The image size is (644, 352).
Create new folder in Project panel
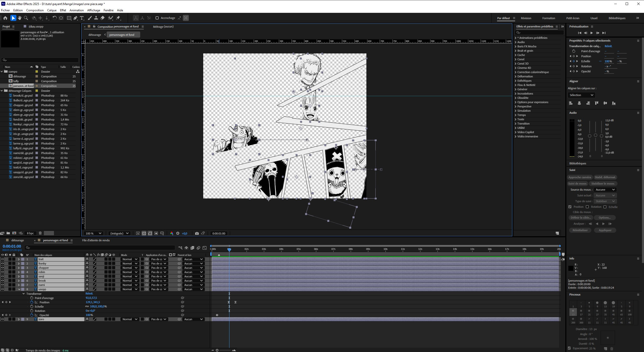click(8, 233)
